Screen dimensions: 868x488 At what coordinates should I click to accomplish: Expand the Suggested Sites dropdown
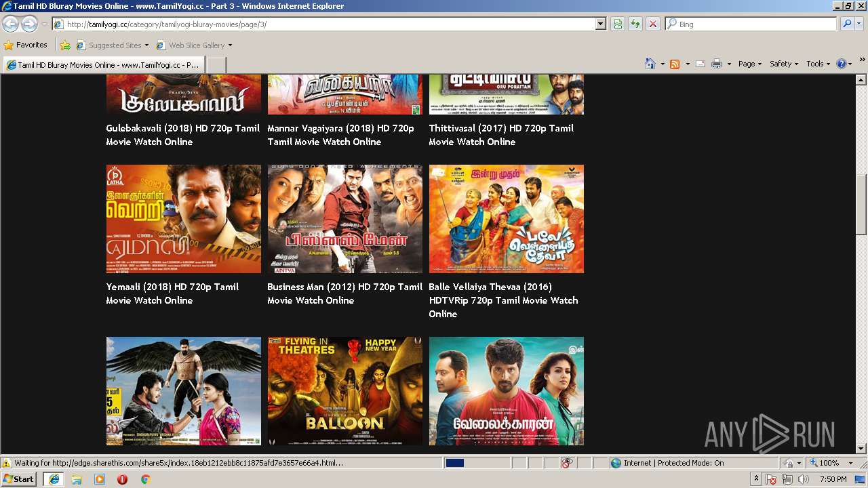147,45
